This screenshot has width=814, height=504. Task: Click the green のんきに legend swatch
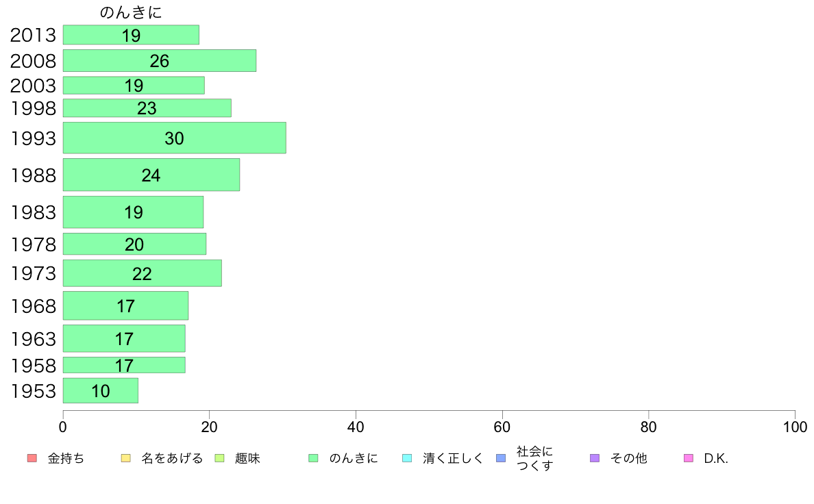pos(314,458)
